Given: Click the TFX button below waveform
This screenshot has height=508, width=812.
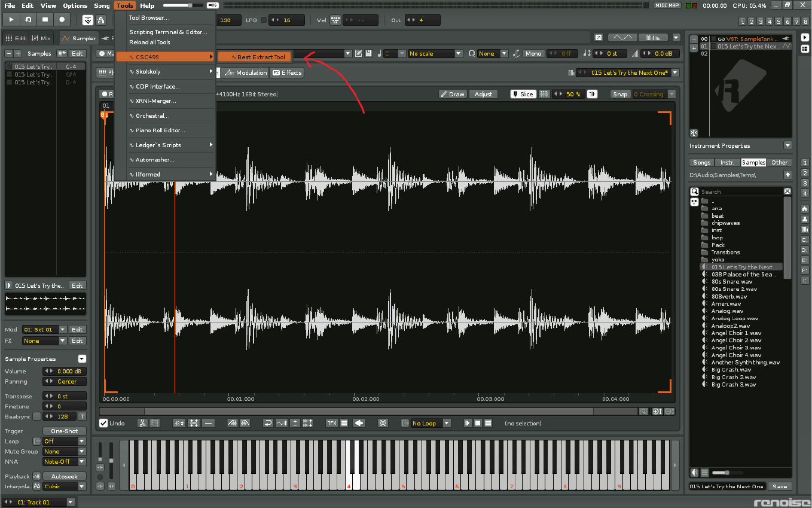Looking at the screenshot, I should point(331,423).
